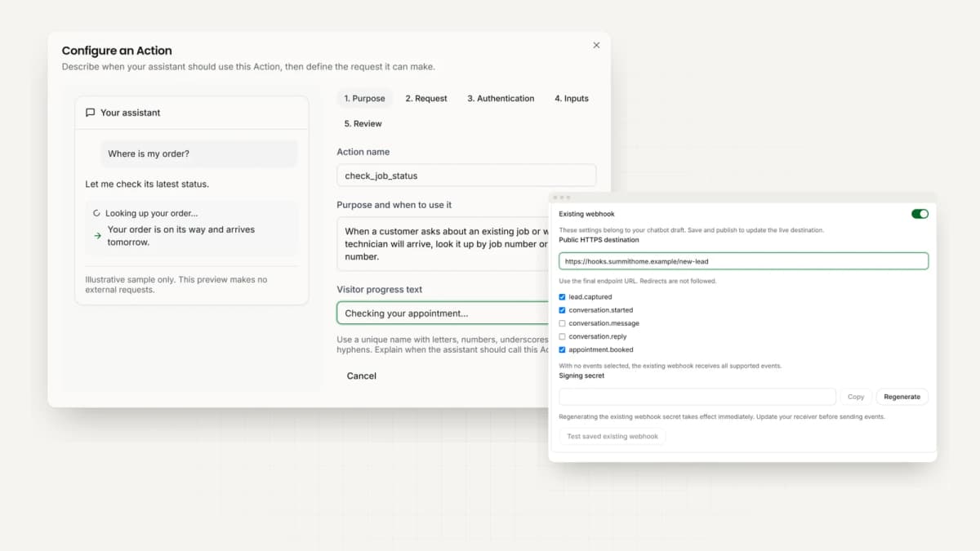Click the window control dots of webhook panel
Image resolution: width=980 pixels, height=551 pixels.
pos(562,198)
